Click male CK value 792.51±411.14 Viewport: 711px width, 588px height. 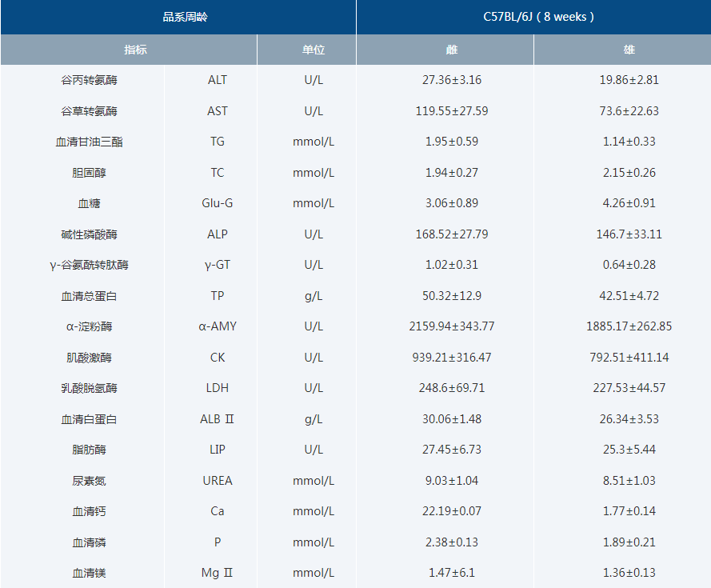click(x=629, y=358)
